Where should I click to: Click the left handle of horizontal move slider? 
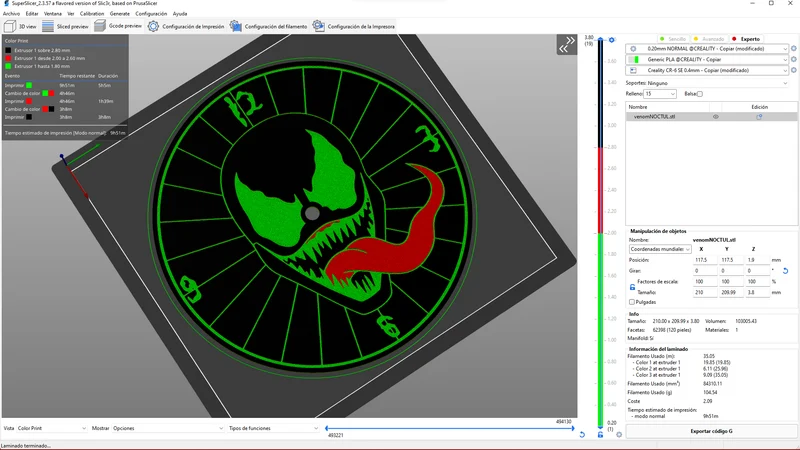(327, 428)
